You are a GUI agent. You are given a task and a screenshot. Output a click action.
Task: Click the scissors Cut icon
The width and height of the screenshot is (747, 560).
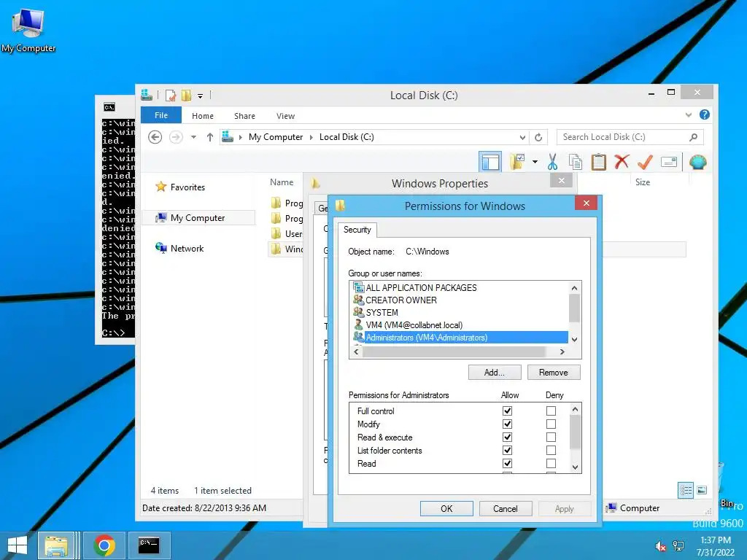pyautogui.click(x=552, y=162)
